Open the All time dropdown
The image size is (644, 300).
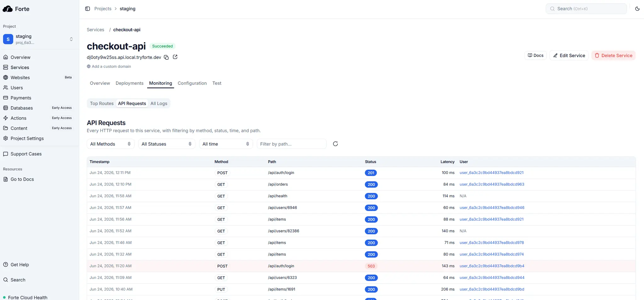226,144
